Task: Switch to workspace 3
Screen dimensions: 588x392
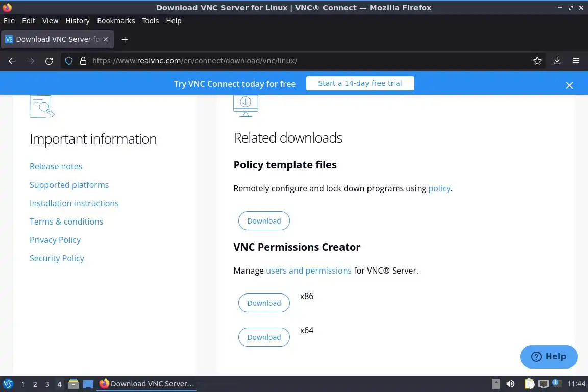Action: click(x=47, y=384)
